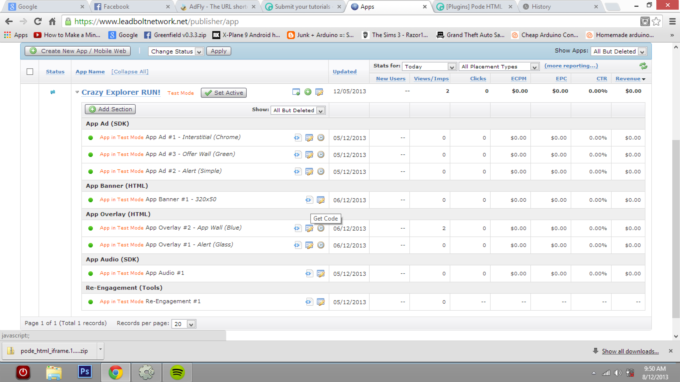The height and width of the screenshot is (382, 680).
Task: Click the browser address bar URL
Action: [x=157, y=21]
